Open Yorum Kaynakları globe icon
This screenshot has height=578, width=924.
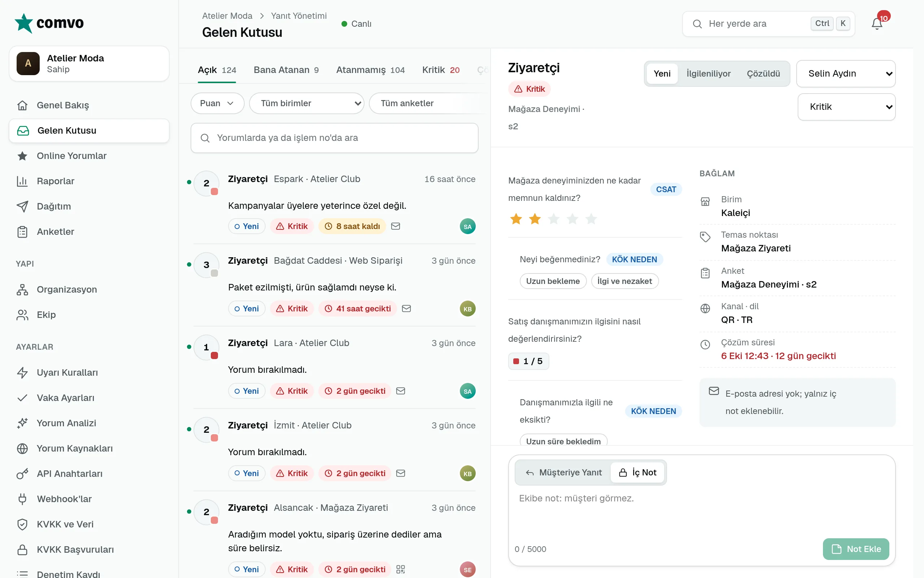point(22,448)
